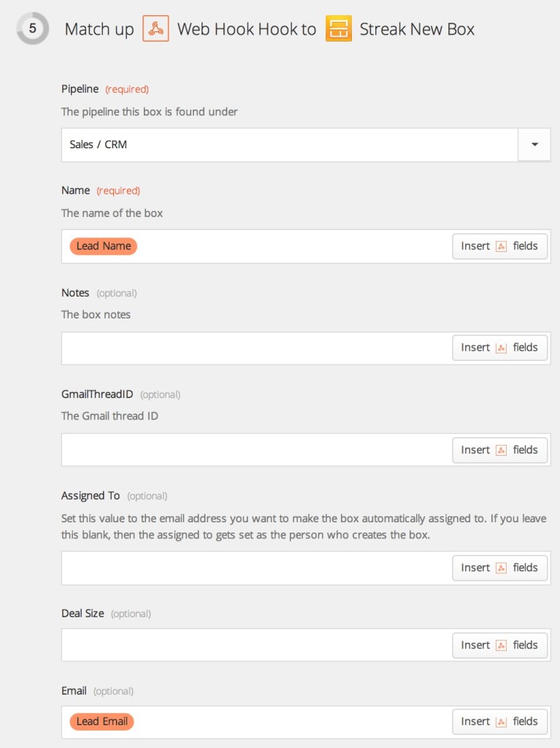Select the Lead Email tag in Email field
The image size is (560, 748).
101,721
